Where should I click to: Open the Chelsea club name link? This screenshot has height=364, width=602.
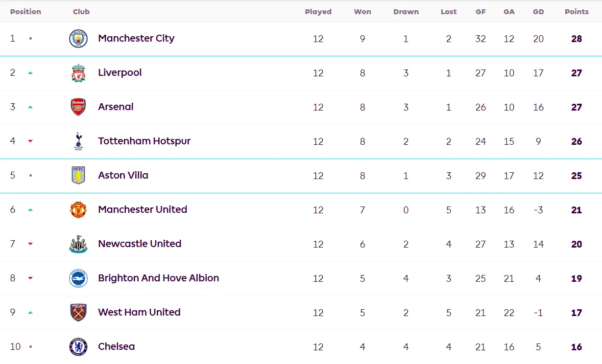[116, 346]
